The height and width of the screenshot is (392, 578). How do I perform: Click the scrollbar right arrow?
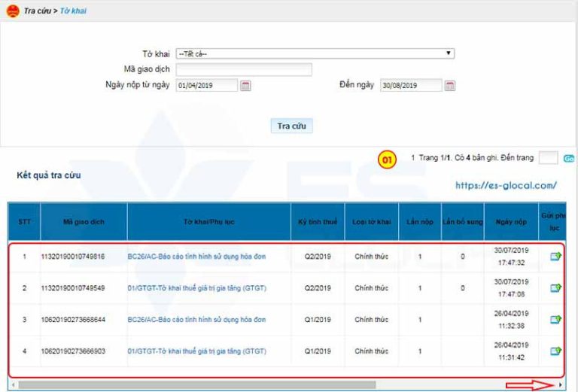coord(561,385)
